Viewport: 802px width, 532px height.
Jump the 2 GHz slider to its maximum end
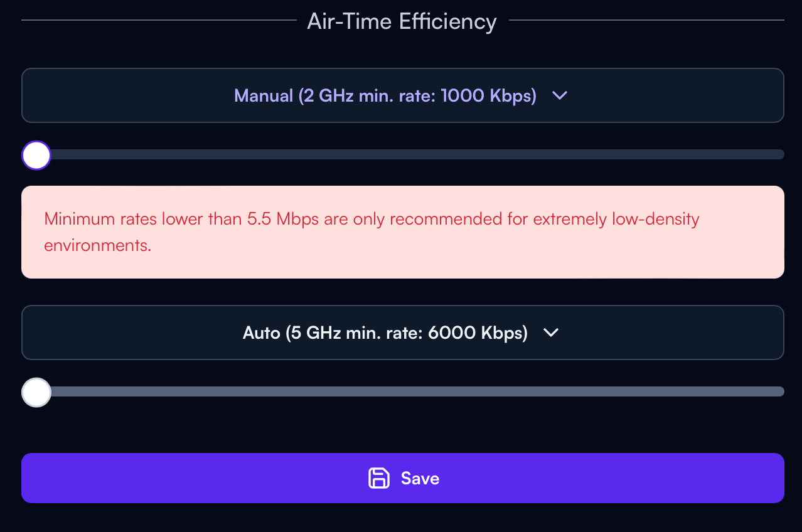[x=779, y=154]
